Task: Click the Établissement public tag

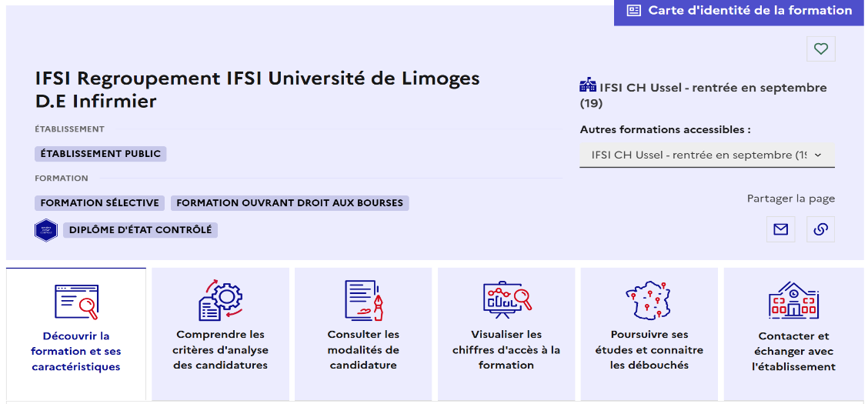Action: pyautogui.click(x=100, y=154)
